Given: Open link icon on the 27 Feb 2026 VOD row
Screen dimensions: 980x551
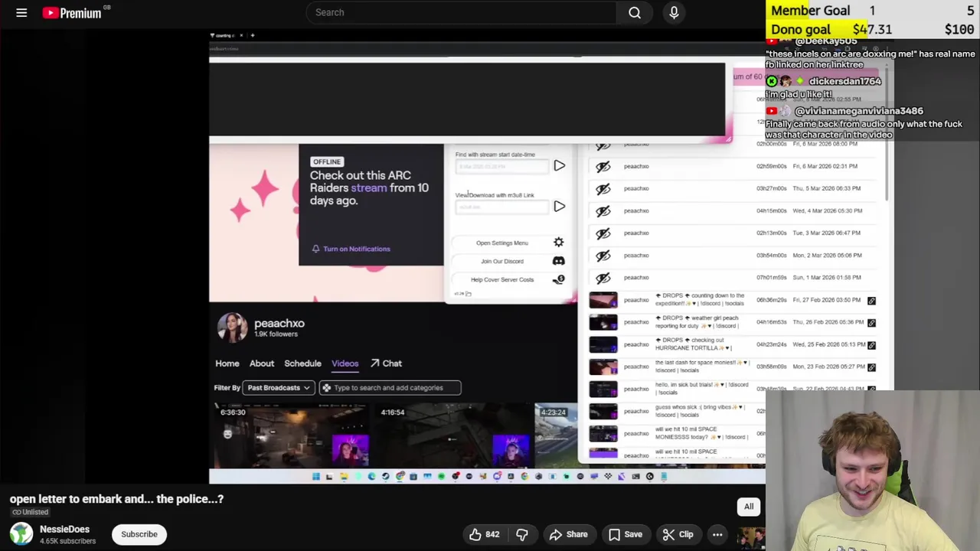Looking at the screenshot, I should tap(871, 301).
